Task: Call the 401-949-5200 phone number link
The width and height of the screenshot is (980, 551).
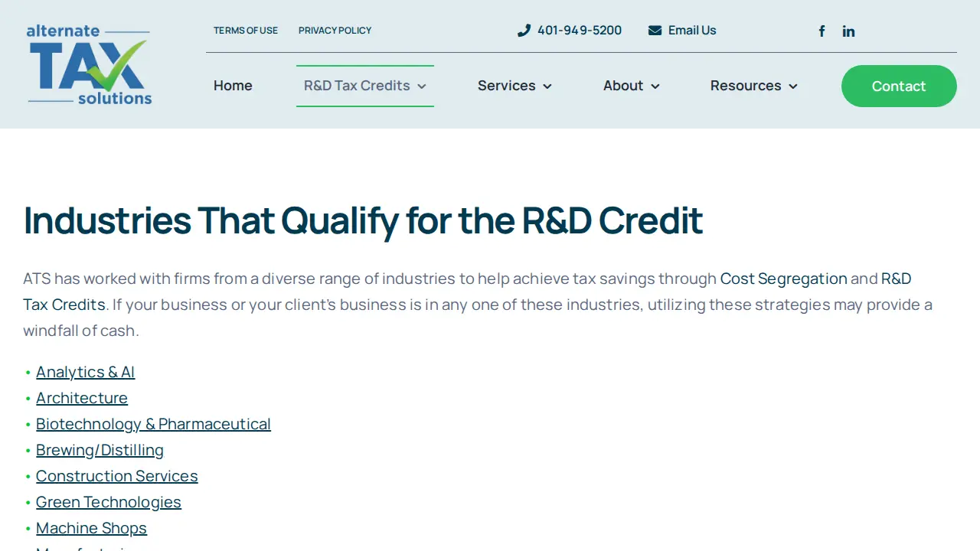Action: (580, 31)
